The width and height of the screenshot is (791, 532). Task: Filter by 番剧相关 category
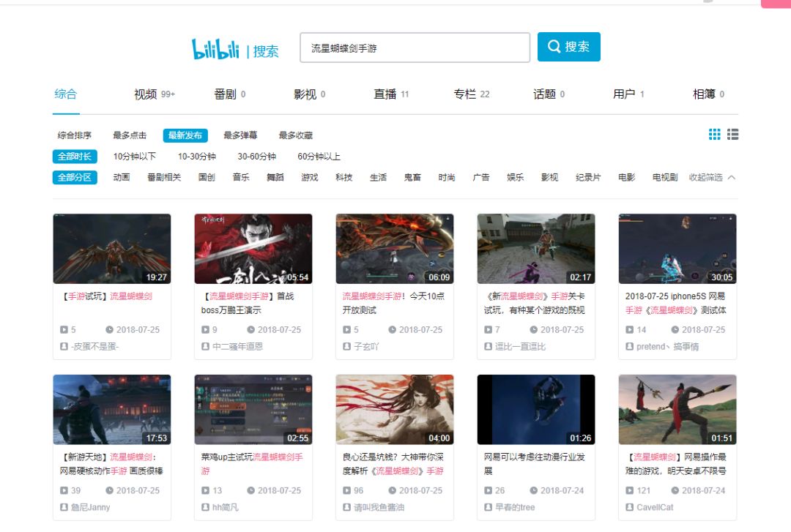(x=164, y=178)
